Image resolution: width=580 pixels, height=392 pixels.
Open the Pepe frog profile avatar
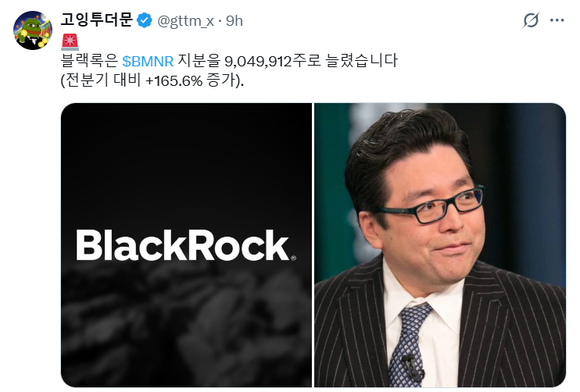(x=33, y=30)
